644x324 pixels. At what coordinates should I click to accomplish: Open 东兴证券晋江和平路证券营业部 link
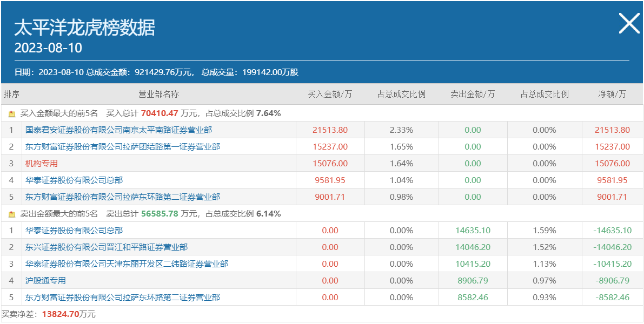(x=107, y=247)
